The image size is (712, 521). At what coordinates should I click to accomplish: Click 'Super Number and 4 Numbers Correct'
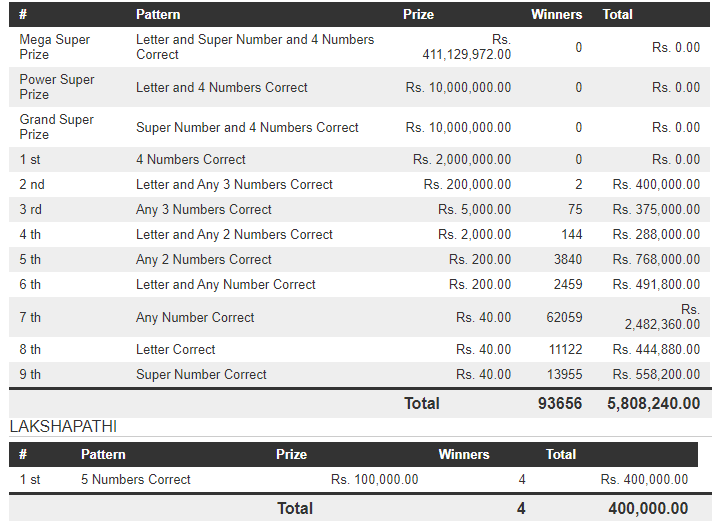247,127
